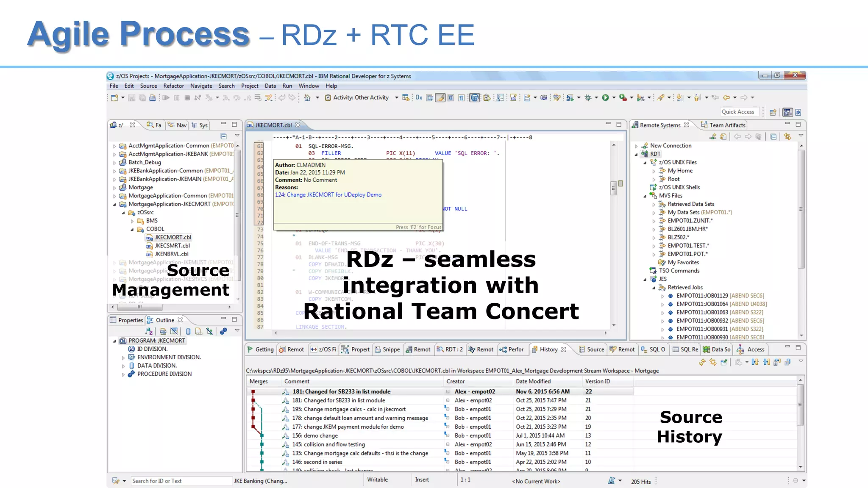Select JKENBRVL.cbl in the project tree

(171, 254)
